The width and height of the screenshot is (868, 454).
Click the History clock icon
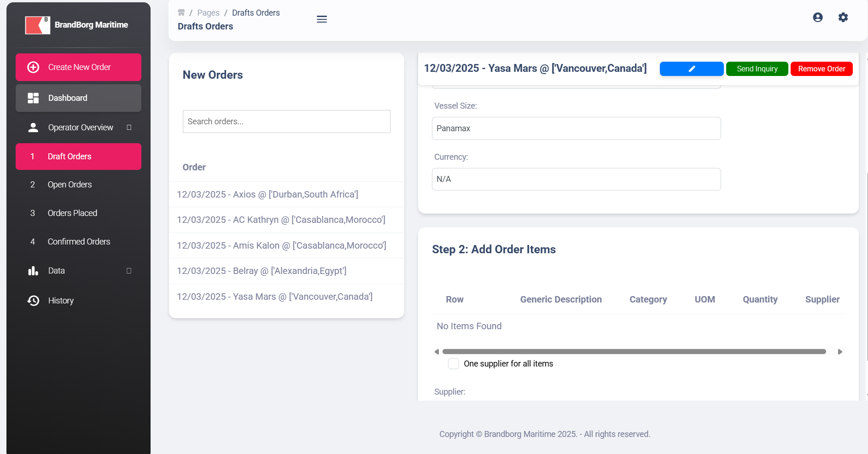click(33, 301)
